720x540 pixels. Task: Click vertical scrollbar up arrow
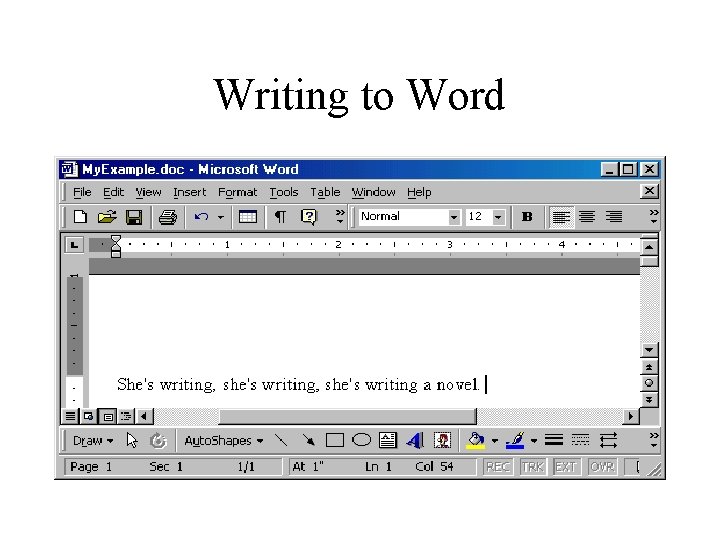pos(649,247)
